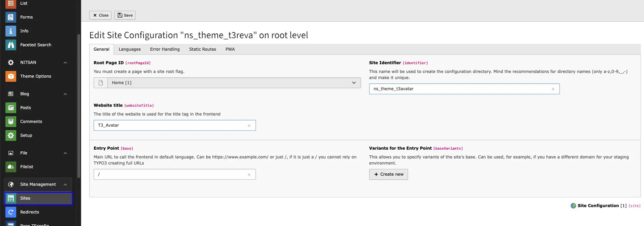Open the Filelist module icon
644x226 pixels.
tap(11, 167)
